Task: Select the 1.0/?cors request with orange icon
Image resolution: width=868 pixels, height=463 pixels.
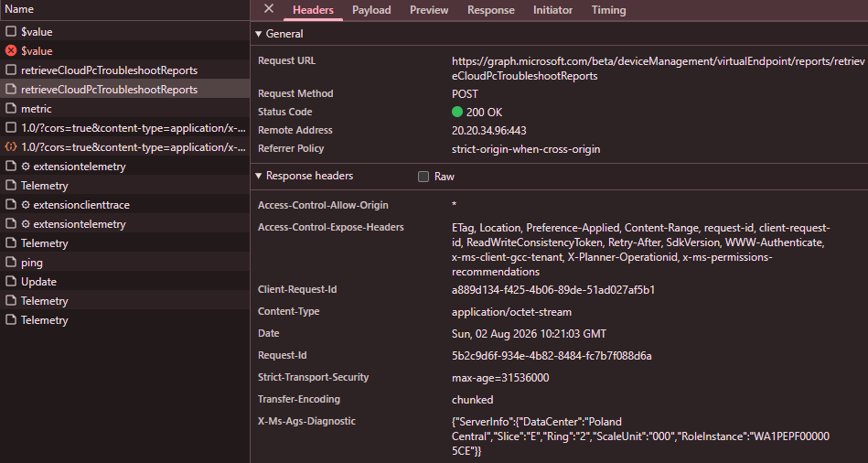Action: 125,147
